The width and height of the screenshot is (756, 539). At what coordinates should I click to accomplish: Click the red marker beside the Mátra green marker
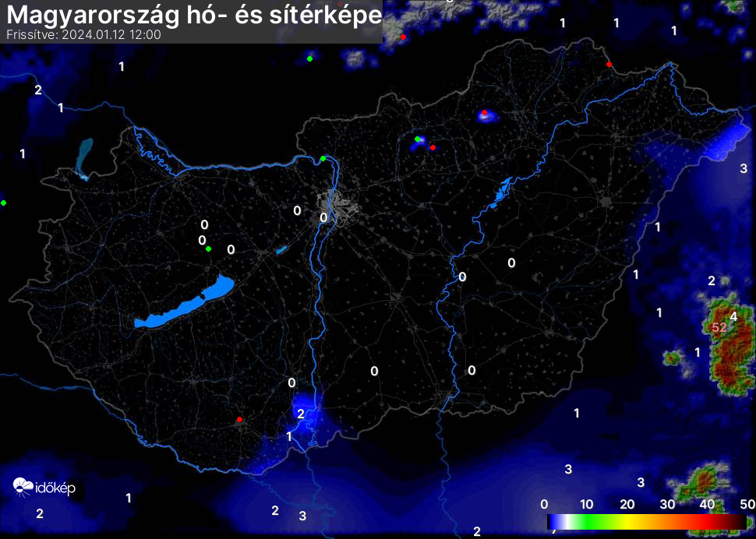[x=433, y=147]
